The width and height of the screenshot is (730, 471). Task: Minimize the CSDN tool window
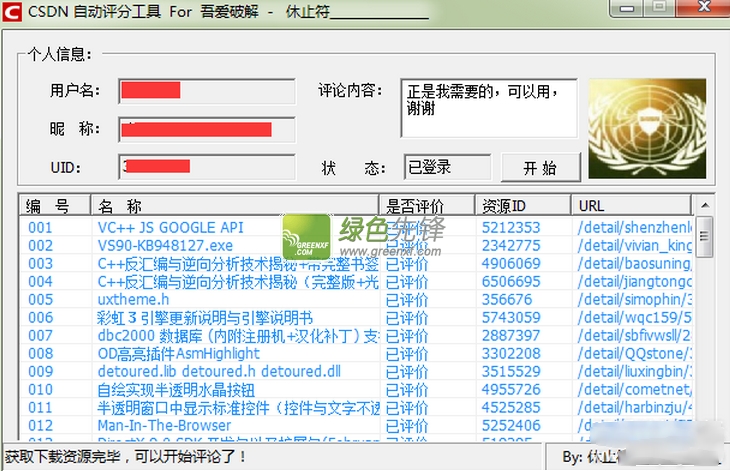click(x=627, y=8)
